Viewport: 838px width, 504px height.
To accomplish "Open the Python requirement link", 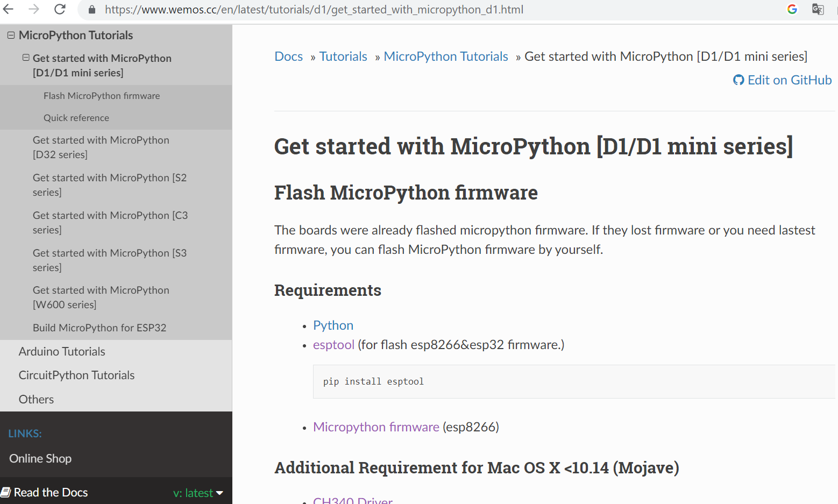I will 333,325.
